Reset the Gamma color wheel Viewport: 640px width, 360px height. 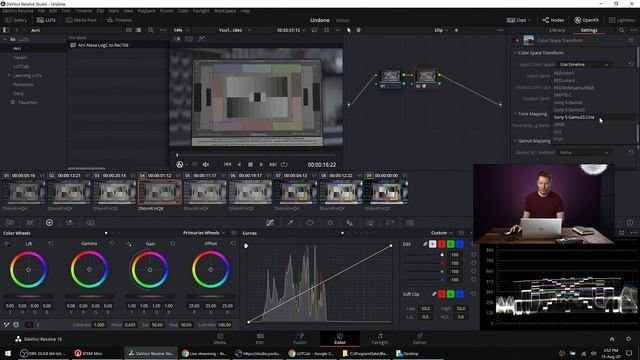click(112, 244)
